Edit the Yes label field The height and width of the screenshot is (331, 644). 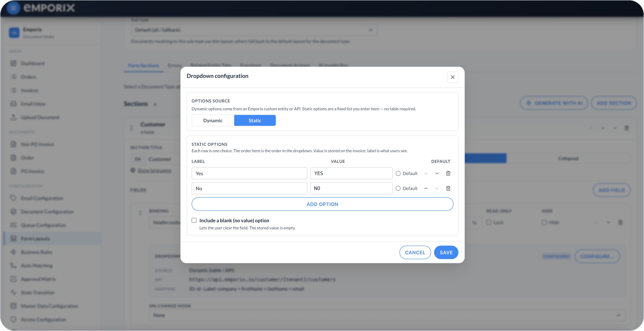[x=249, y=173]
